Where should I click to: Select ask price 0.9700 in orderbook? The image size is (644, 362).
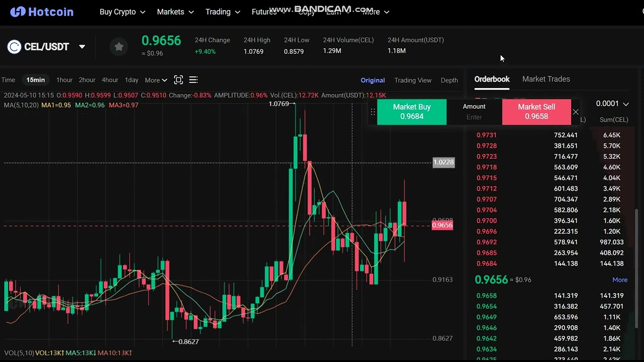(x=487, y=221)
